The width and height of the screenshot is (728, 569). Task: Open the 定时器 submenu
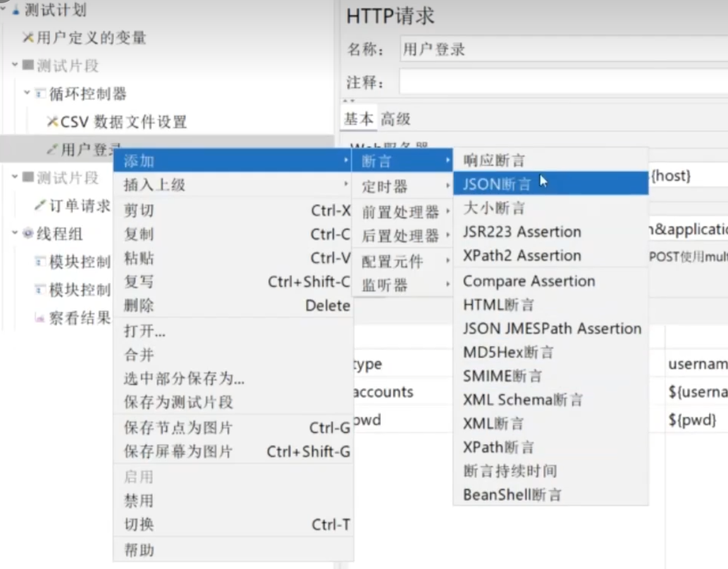click(x=402, y=187)
